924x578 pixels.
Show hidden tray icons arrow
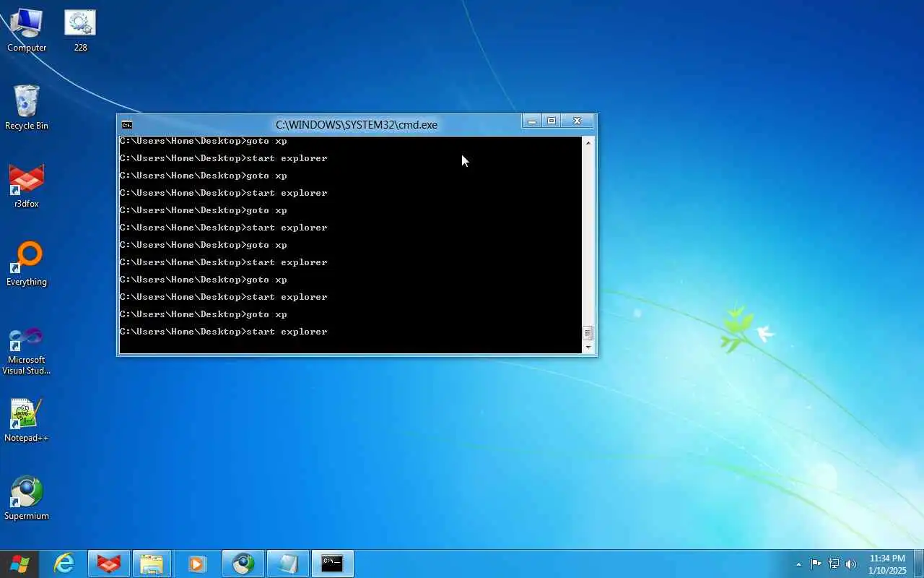(x=798, y=564)
